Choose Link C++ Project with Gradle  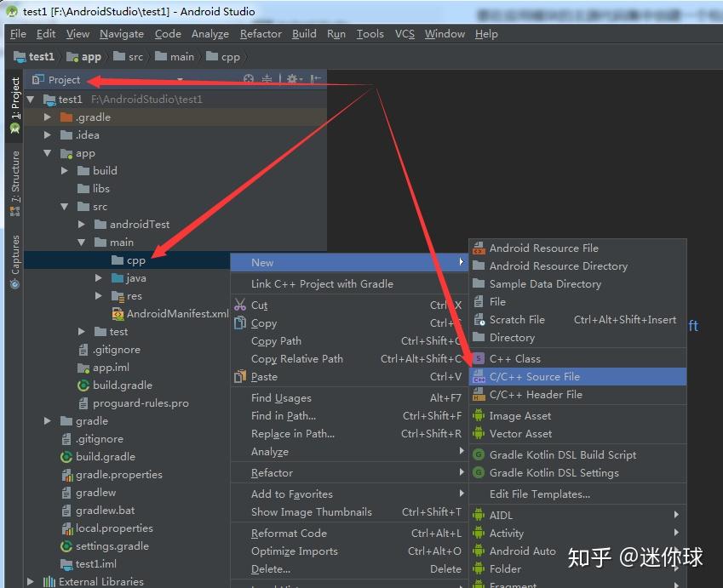(x=349, y=284)
